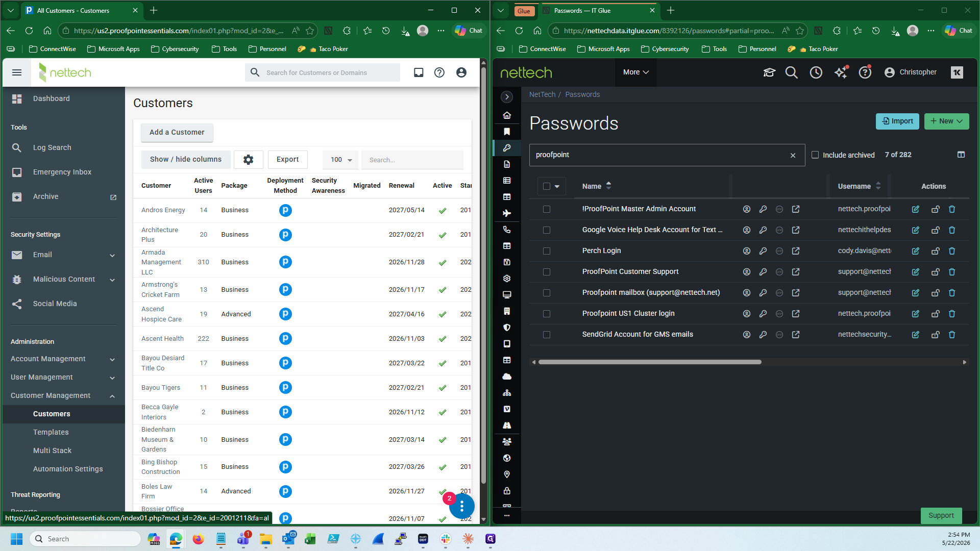Open Outlook from the taskbar

click(288, 539)
